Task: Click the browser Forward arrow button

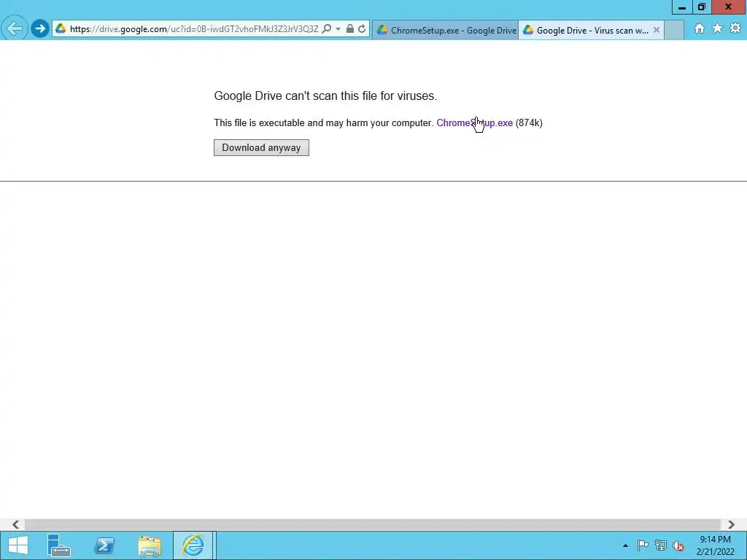Action: tap(40, 28)
